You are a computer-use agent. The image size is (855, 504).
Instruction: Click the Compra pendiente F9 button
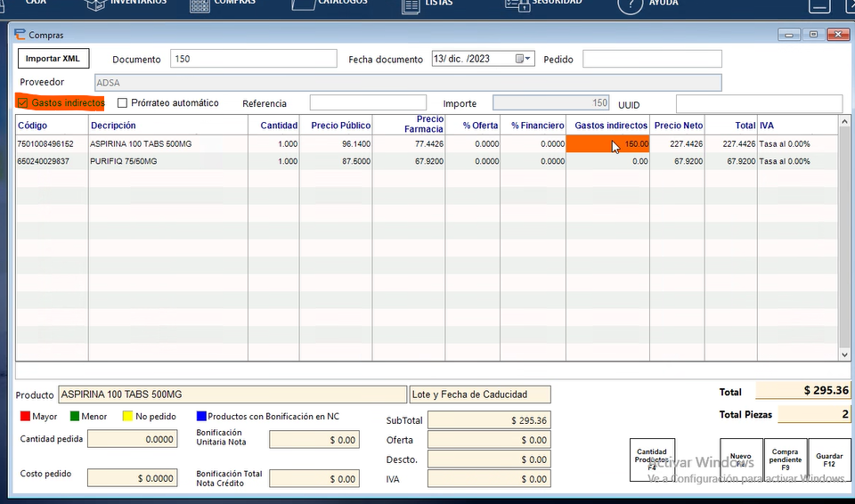(x=786, y=459)
